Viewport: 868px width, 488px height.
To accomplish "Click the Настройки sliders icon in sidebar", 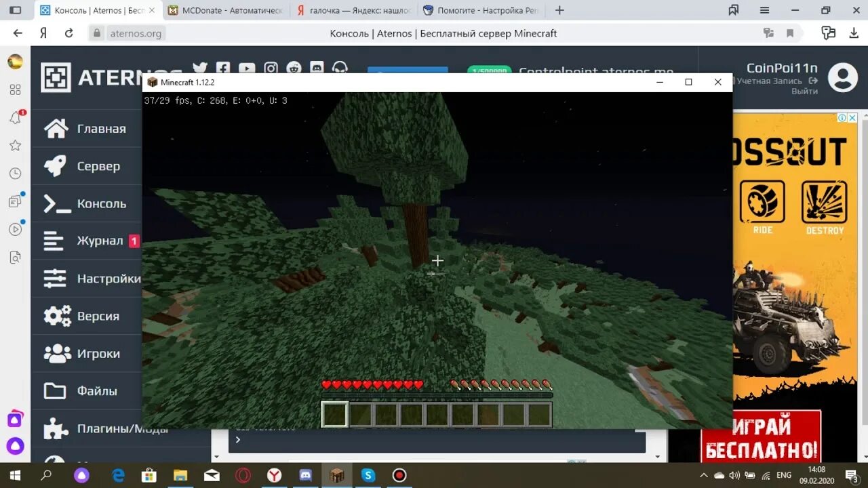I will pyautogui.click(x=55, y=279).
